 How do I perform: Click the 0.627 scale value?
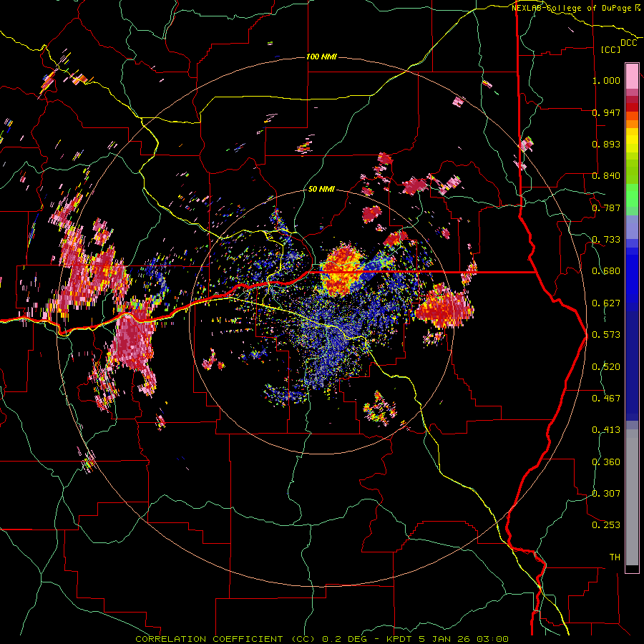tap(606, 303)
